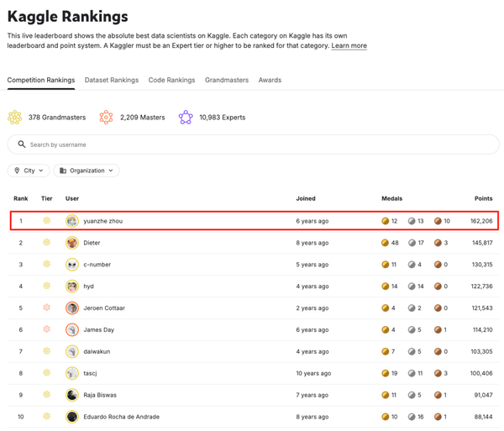Click the Raja Biswas username
Screen dimensions: 504x431
(100, 395)
